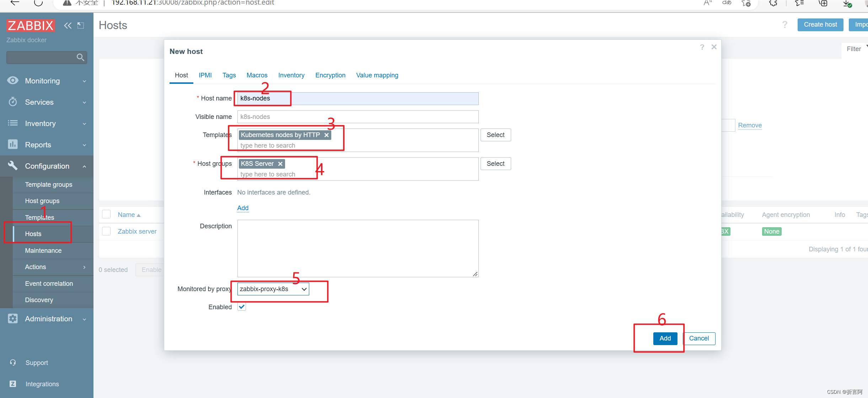Switch to the Inventory tab in dialog
The height and width of the screenshot is (398, 868).
coord(291,75)
